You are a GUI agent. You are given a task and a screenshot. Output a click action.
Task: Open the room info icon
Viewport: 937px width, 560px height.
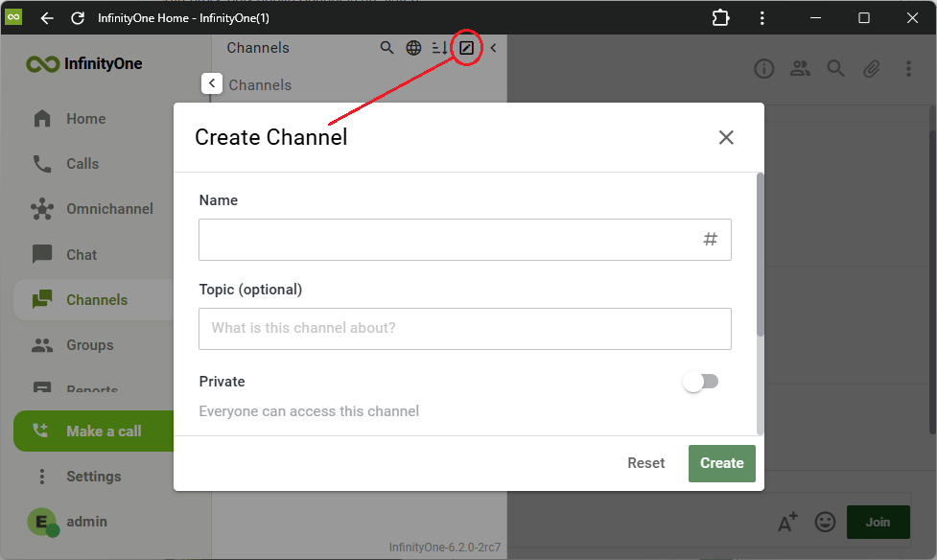764,69
